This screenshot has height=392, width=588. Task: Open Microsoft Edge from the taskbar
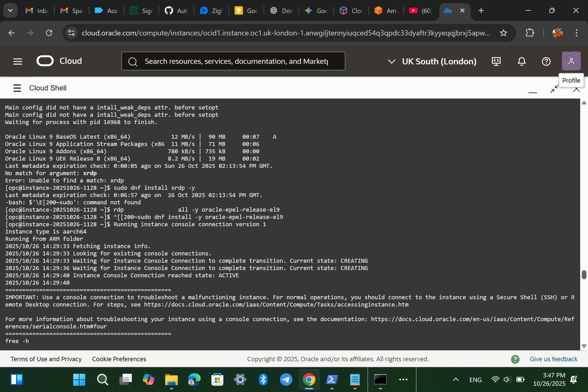pyautogui.click(x=194, y=379)
